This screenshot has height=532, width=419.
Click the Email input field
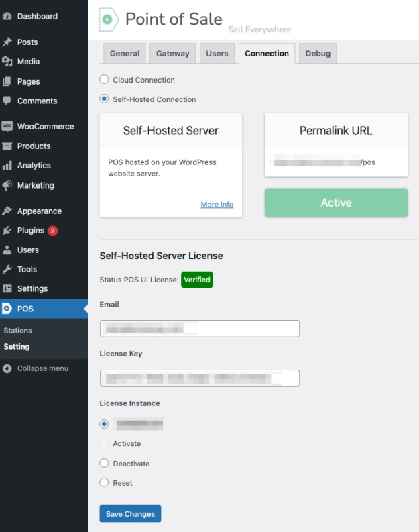tap(200, 329)
